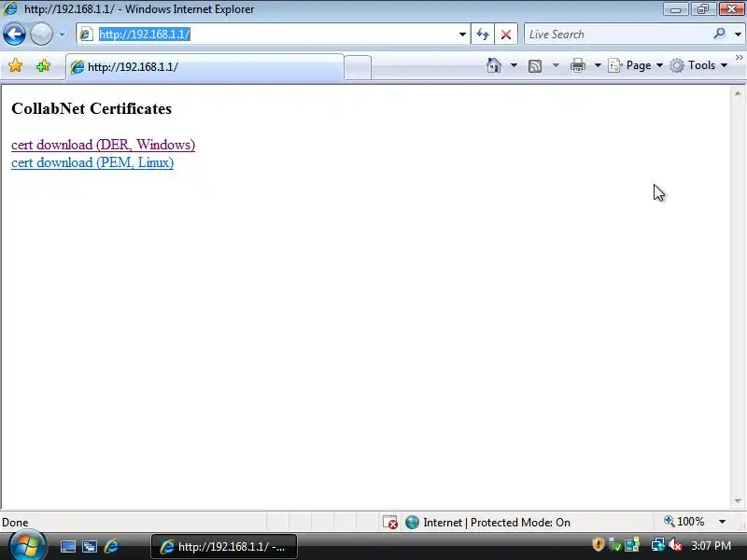Expand the zoom level dropdown arrow

click(x=722, y=522)
